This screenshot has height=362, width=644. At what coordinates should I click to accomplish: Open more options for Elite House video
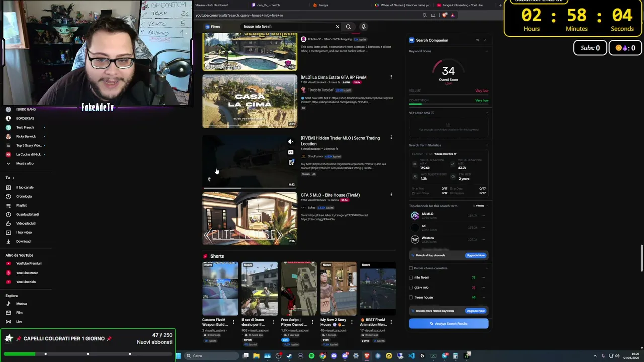pyautogui.click(x=391, y=194)
